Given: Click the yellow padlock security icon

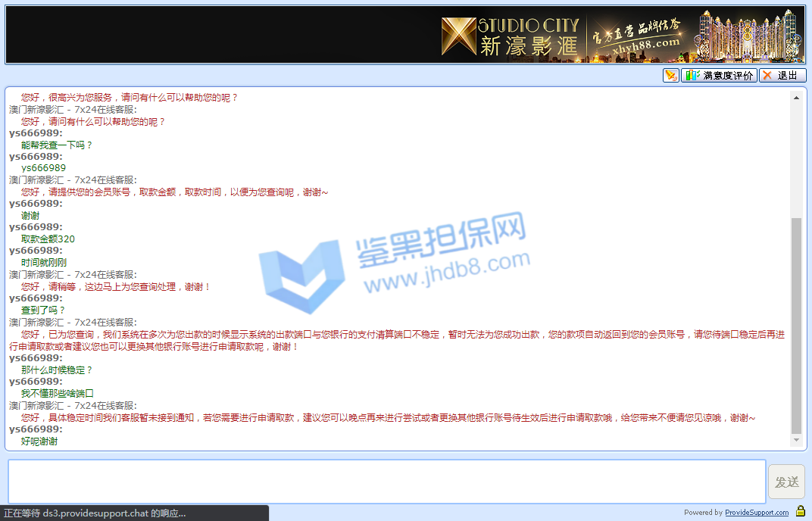Looking at the screenshot, I should (x=800, y=512).
